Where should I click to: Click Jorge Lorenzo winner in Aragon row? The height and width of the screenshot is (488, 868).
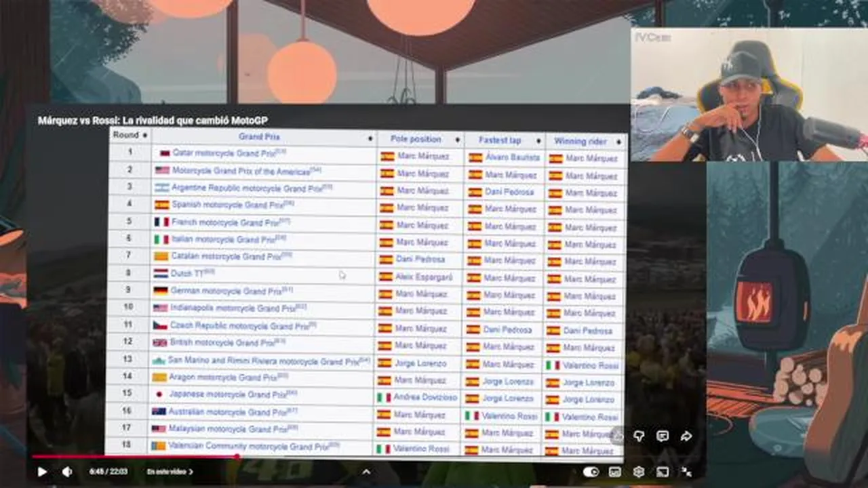coord(589,382)
